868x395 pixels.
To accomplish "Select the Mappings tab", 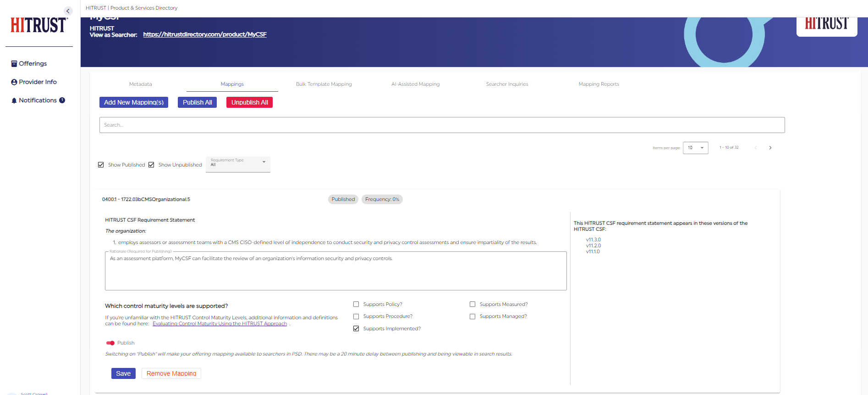I will point(232,84).
